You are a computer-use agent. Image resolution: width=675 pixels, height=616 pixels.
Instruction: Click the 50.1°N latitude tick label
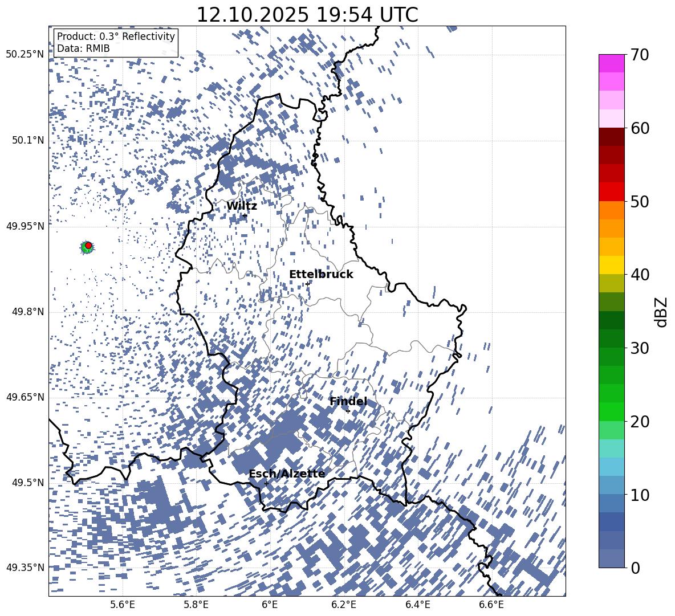(x=28, y=140)
